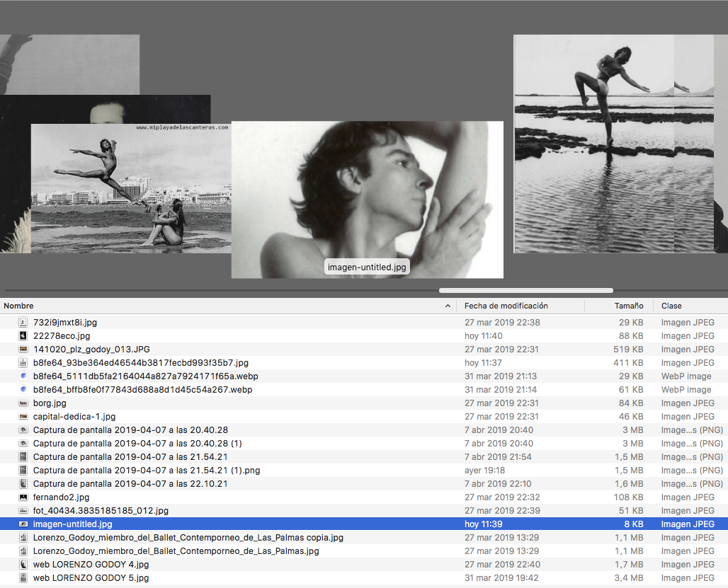Click the icon of Captura de pantalla 2019-04-07 a las 22.10.21
The width and height of the screenshot is (728, 588).
(23, 484)
